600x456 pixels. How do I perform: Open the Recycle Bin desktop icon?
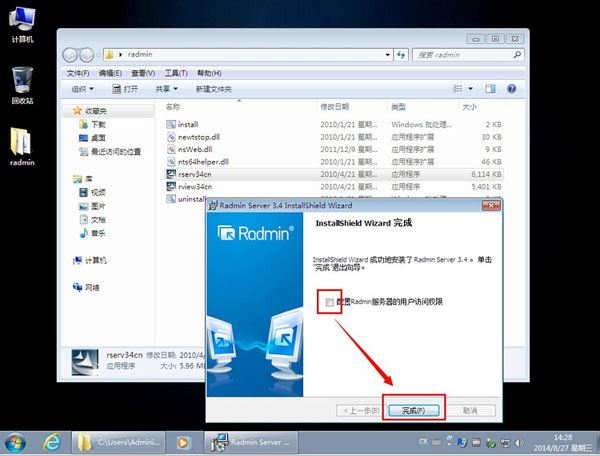click(x=22, y=85)
